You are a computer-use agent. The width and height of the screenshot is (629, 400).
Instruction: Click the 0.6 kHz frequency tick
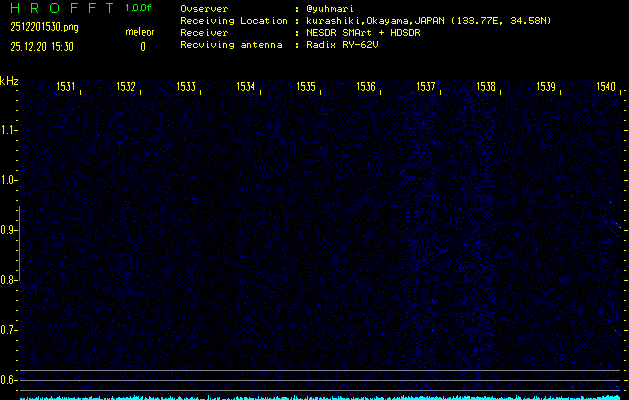pyautogui.click(x=9, y=380)
